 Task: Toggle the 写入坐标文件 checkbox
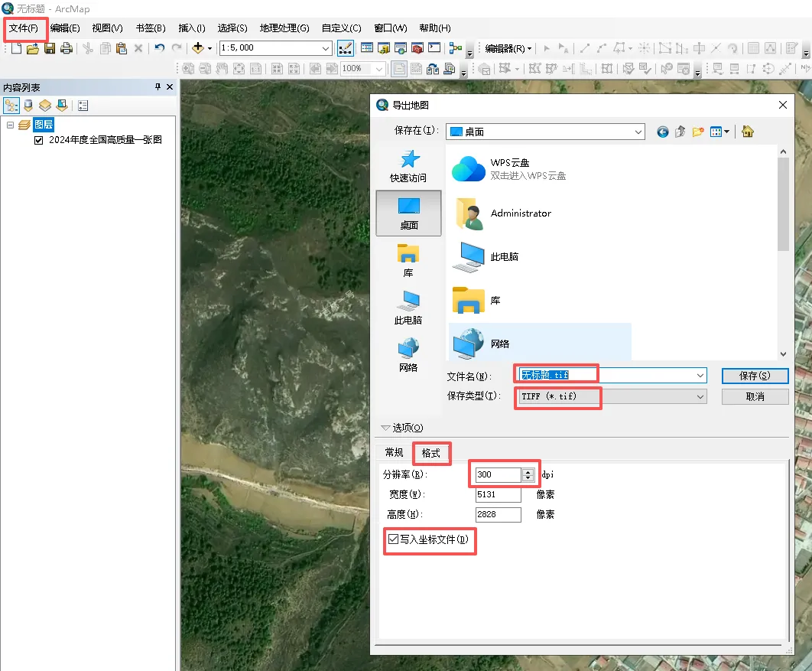pyautogui.click(x=394, y=539)
